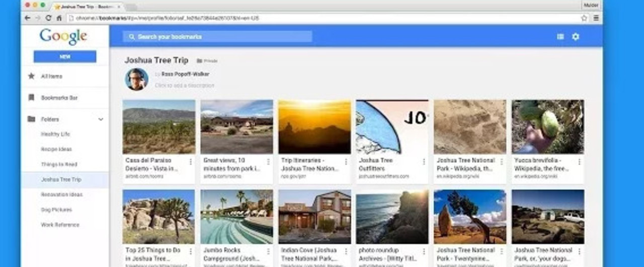
Task: Click the joshuatreeoutfitters.com URL text
Action: [x=384, y=176]
